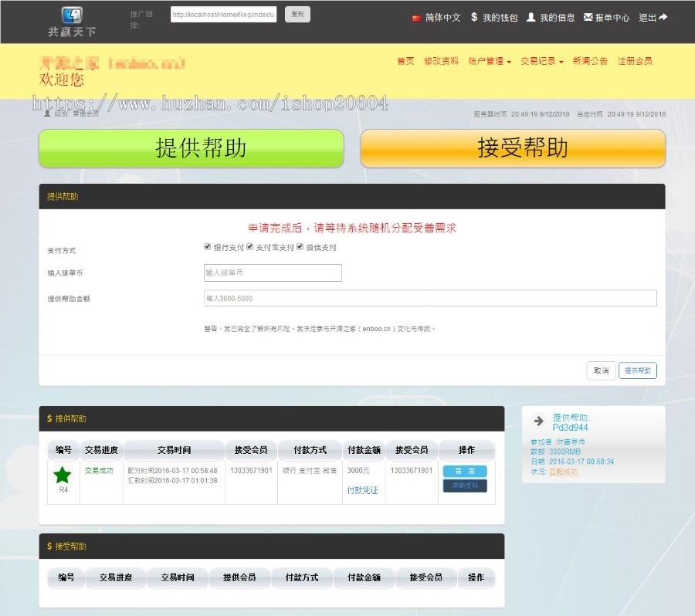Viewport: 695px width, 616px height.
Task: Click the blue 留言 button
Action: (465, 471)
